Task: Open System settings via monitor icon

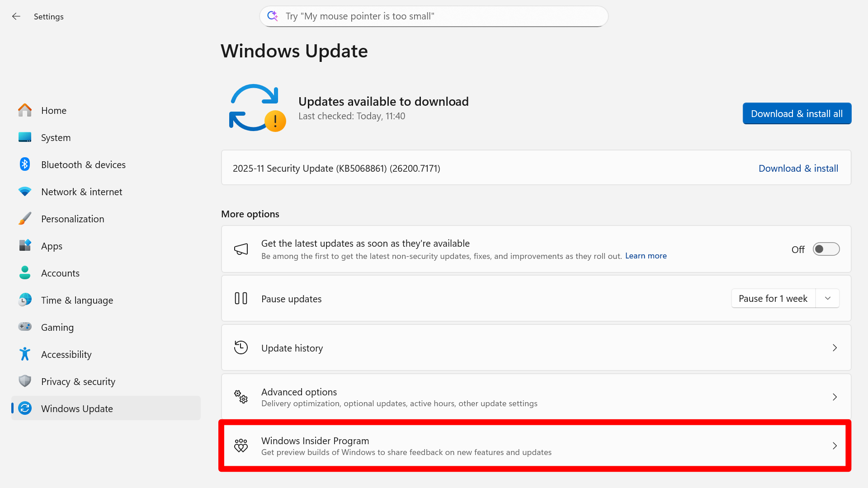Action: (x=24, y=137)
